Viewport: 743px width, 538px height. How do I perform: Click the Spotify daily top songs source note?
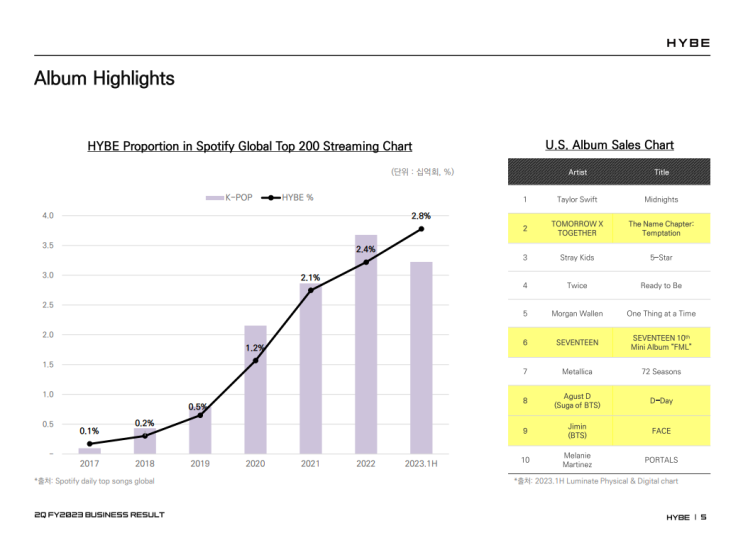click(94, 481)
